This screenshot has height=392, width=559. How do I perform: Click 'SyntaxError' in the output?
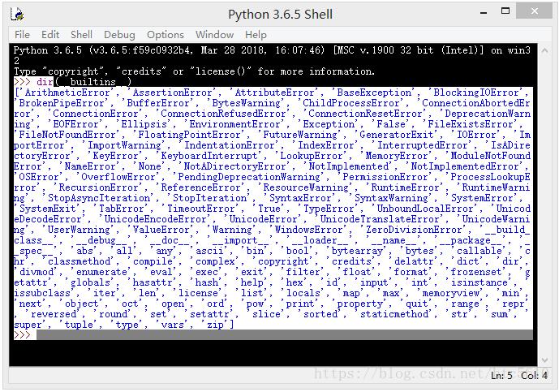pos(300,198)
